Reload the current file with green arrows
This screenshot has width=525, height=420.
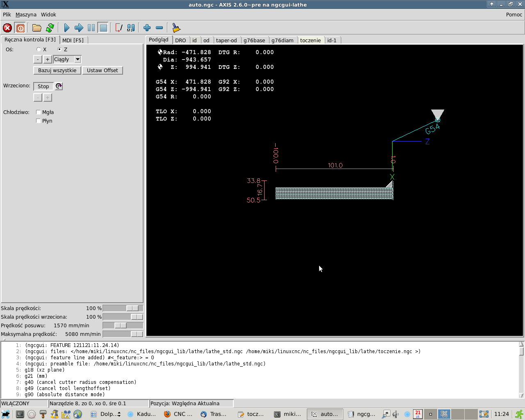[50, 28]
